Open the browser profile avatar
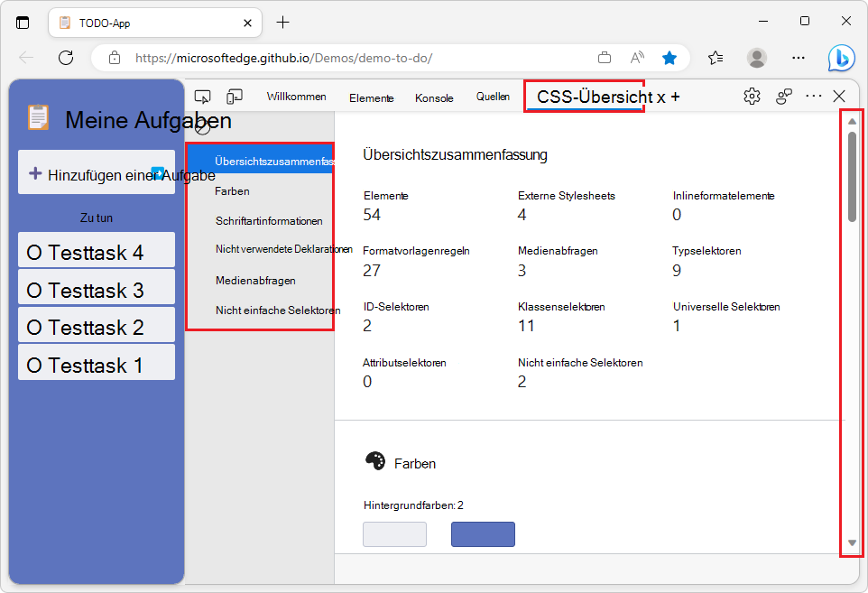Screen dimensions: 868x593 (758, 57)
